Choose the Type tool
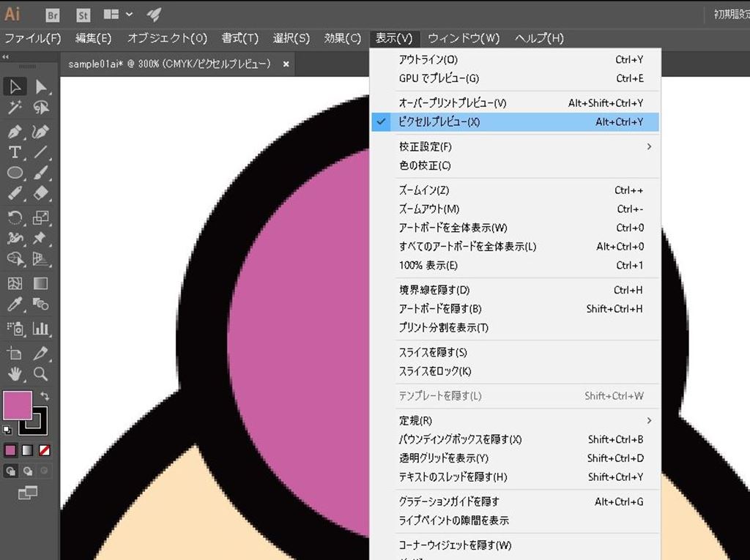 pyautogui.click(x=15, y=152)
